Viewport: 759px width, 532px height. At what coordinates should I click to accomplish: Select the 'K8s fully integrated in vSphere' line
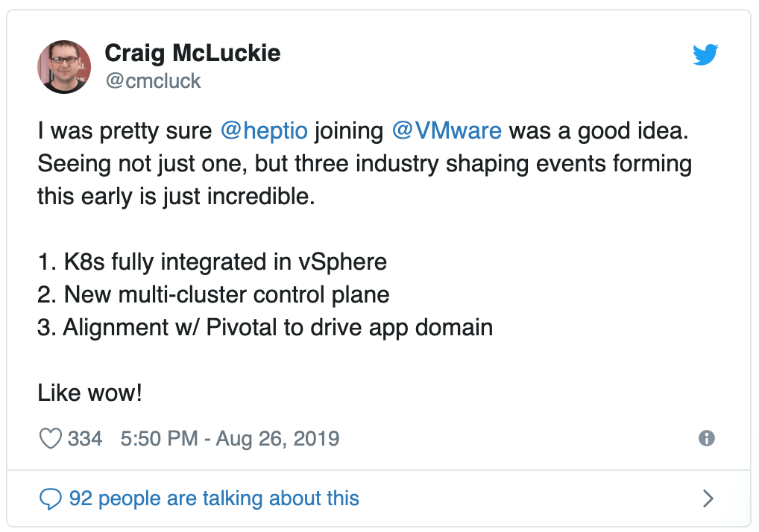[212, 262]
